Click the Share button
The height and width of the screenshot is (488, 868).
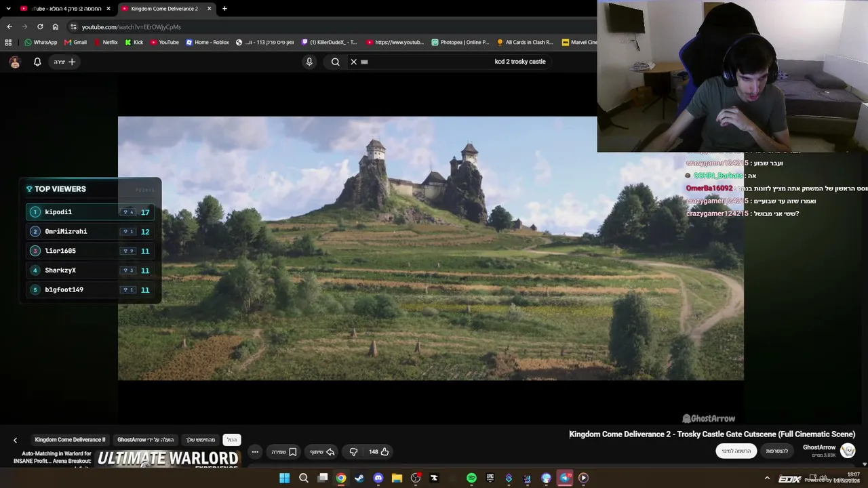322,451
